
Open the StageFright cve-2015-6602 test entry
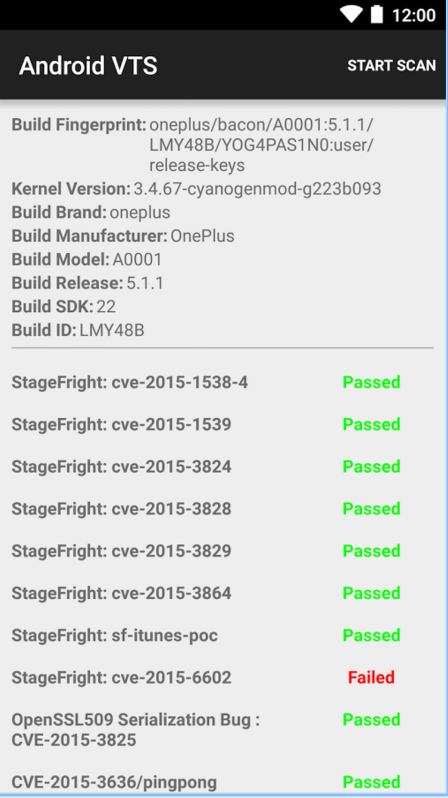point(222,678)
